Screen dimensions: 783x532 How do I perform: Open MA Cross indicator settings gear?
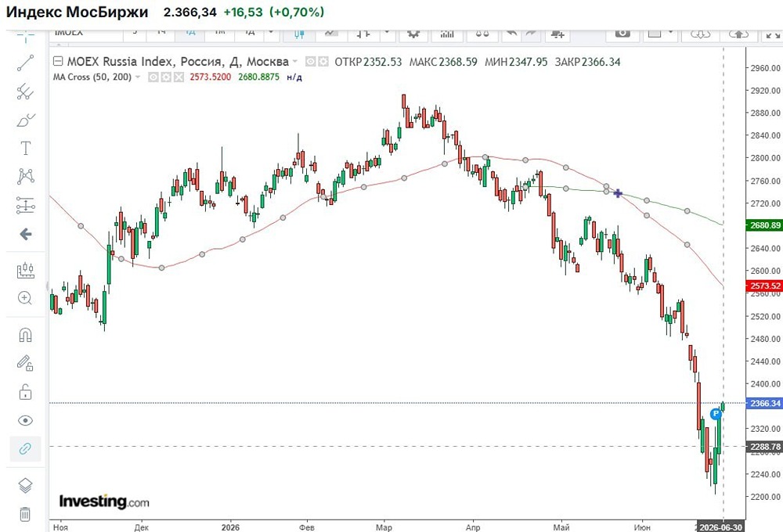[166, 77]
